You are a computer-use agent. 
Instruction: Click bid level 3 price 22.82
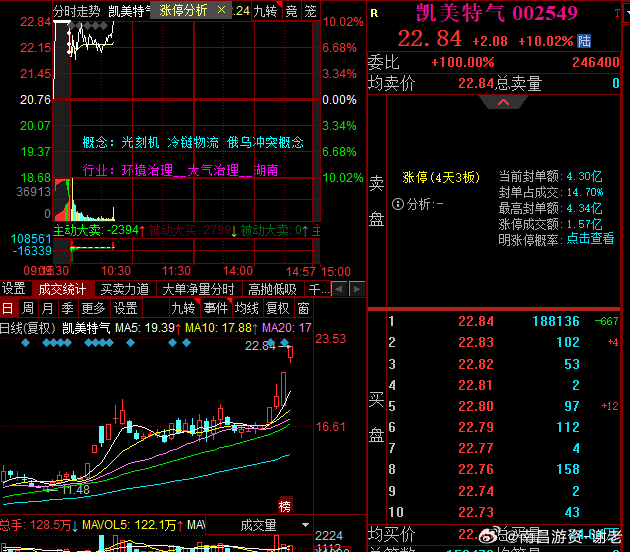tap(476, 364)
